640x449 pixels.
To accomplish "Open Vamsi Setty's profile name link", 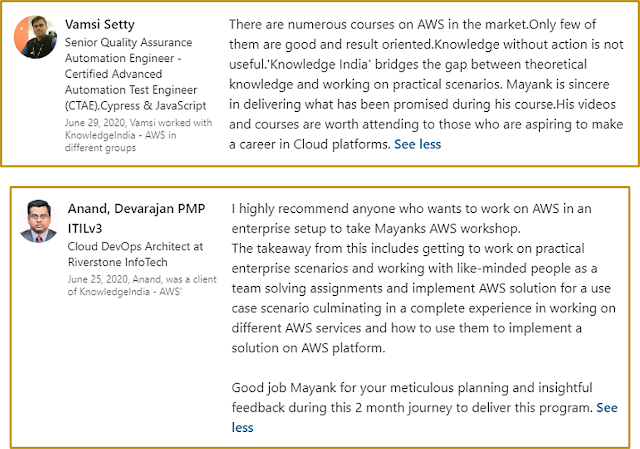I will tap(100, 23).
